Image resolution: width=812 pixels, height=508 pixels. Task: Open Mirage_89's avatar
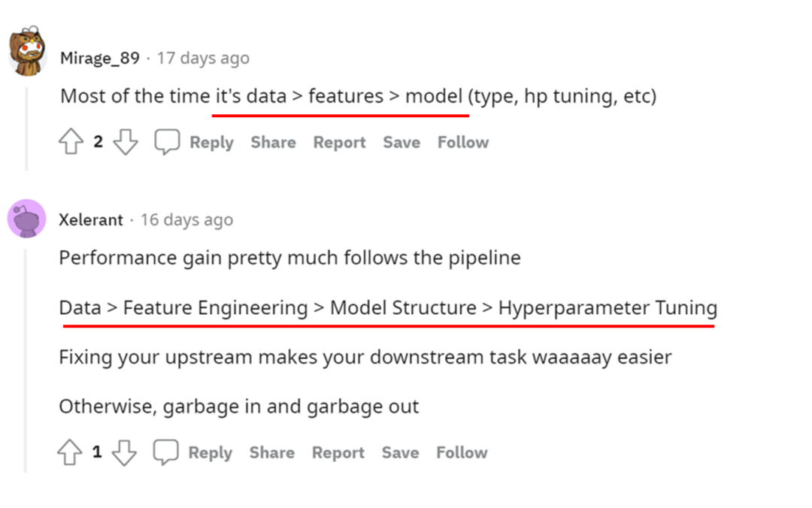28,51
